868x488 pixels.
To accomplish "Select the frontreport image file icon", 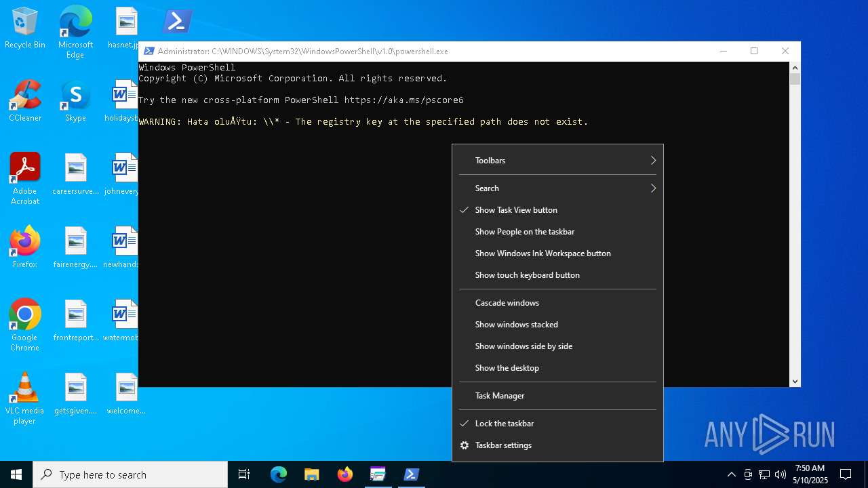I will pos(75,321).
